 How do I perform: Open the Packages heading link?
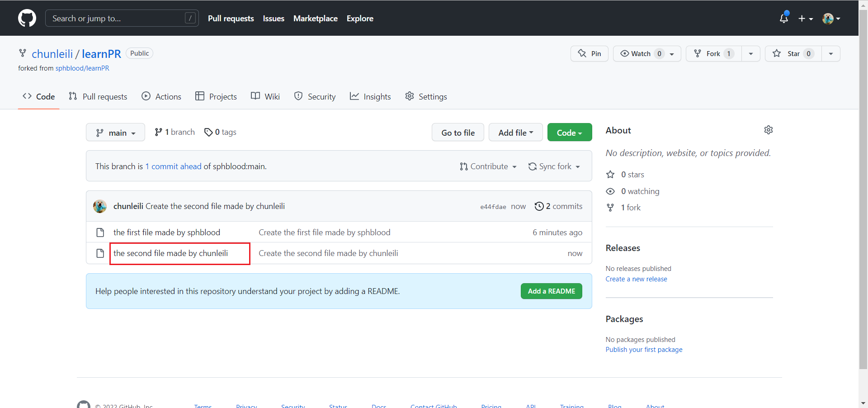click(624, 319)
